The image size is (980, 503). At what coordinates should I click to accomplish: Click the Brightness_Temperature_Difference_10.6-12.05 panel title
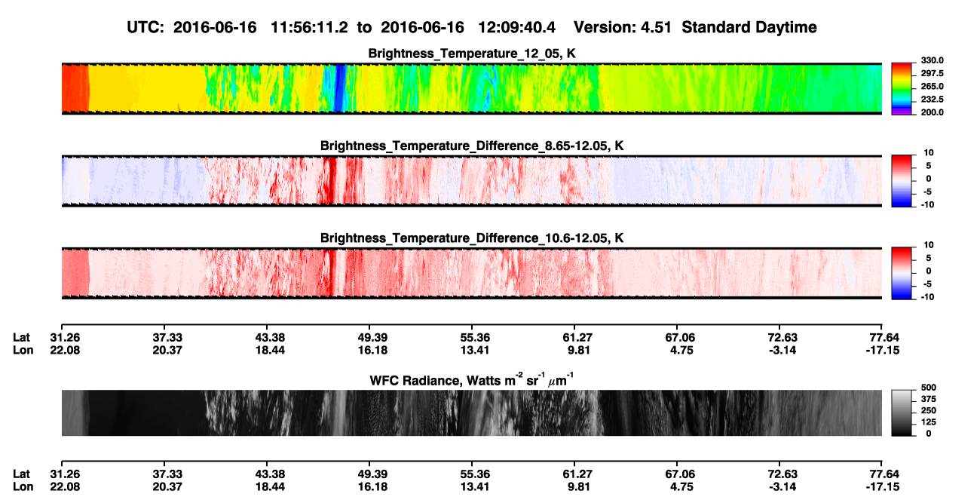472,238
